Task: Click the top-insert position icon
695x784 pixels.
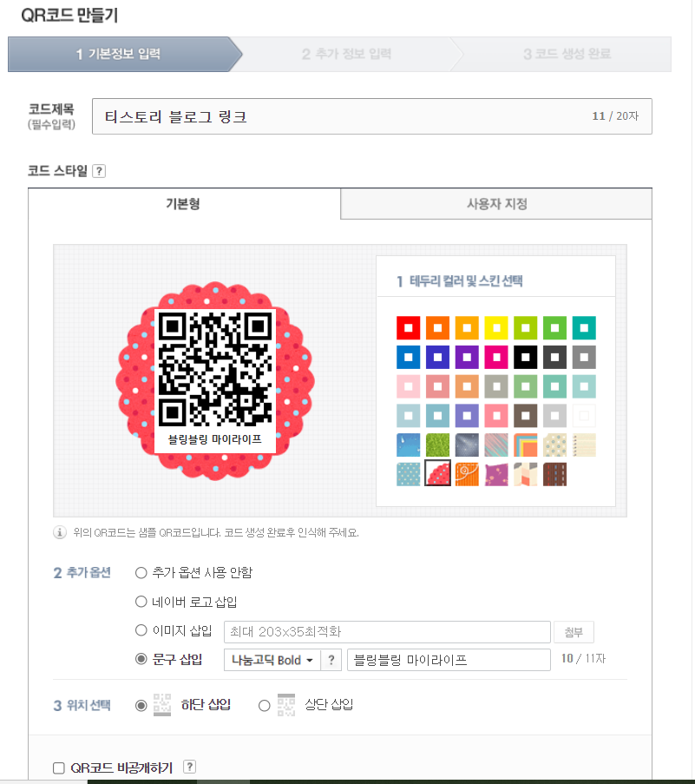Action: (285, 705)
